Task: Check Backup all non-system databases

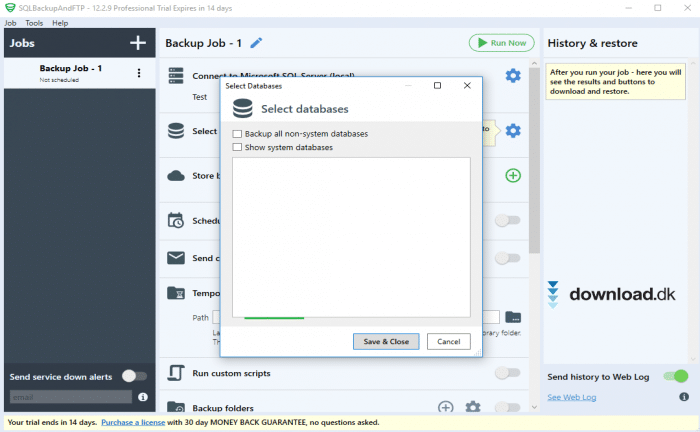Action: [237, 134]
